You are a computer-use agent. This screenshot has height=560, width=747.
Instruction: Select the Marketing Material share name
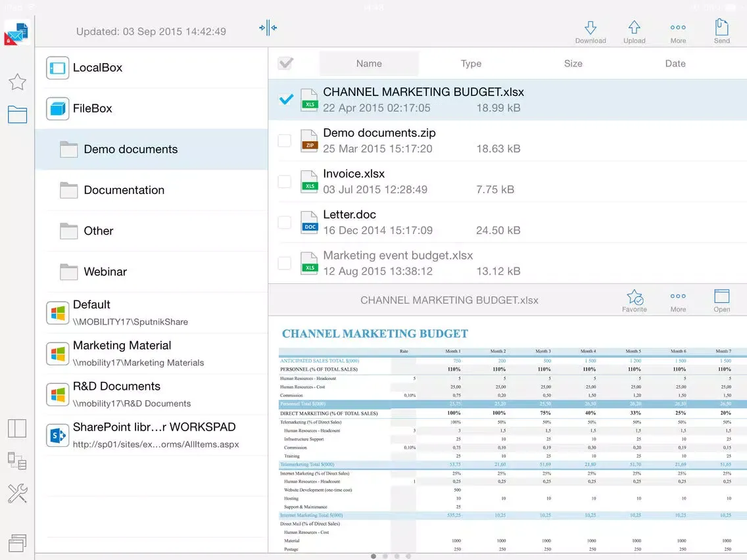click(x=122, y=345)
